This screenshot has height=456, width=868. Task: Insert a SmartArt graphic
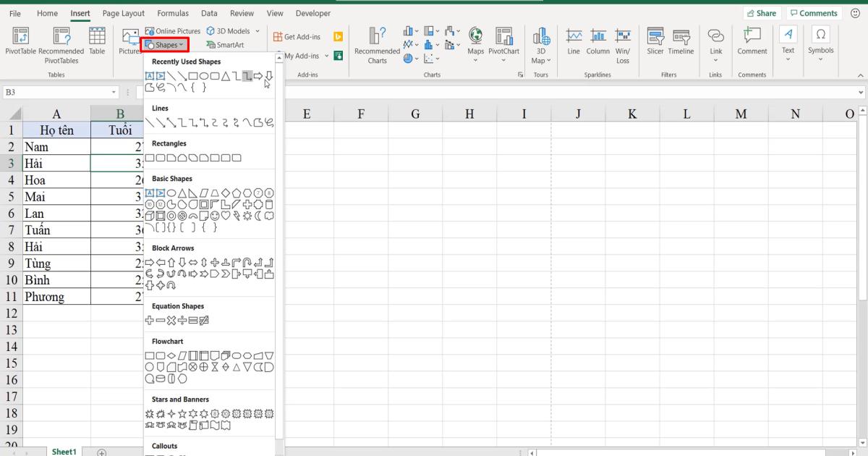click(x=225, y=44)
